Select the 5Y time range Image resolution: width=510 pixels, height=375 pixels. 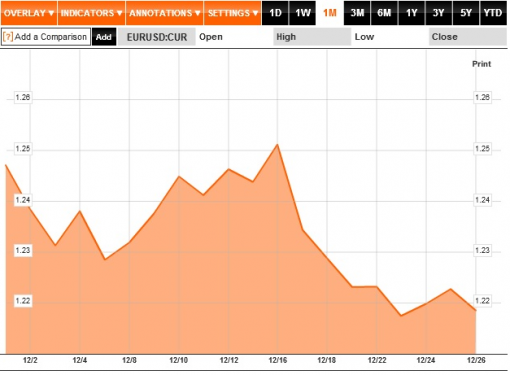click(x=466, y=13)
